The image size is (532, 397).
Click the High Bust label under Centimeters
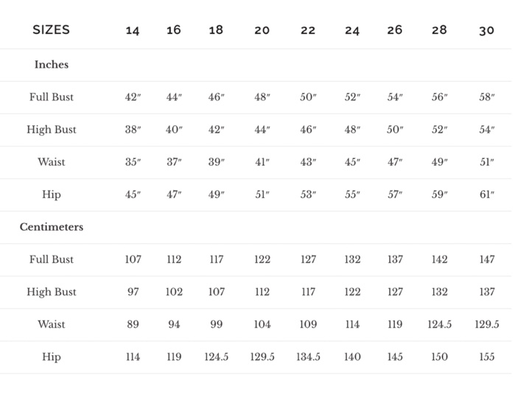51,292
